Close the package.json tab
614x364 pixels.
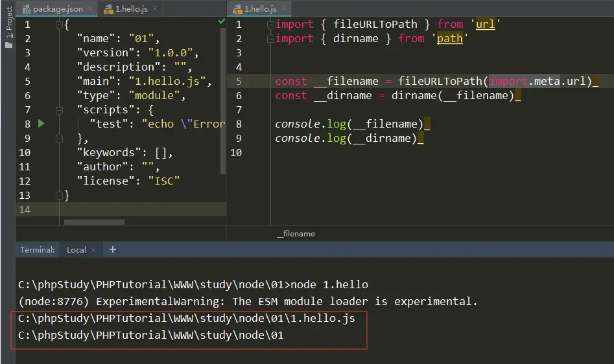pos(90,8)
